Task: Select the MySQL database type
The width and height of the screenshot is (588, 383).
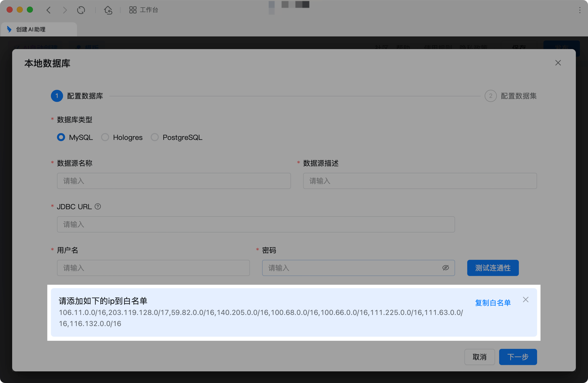Action: coord(61,137)
